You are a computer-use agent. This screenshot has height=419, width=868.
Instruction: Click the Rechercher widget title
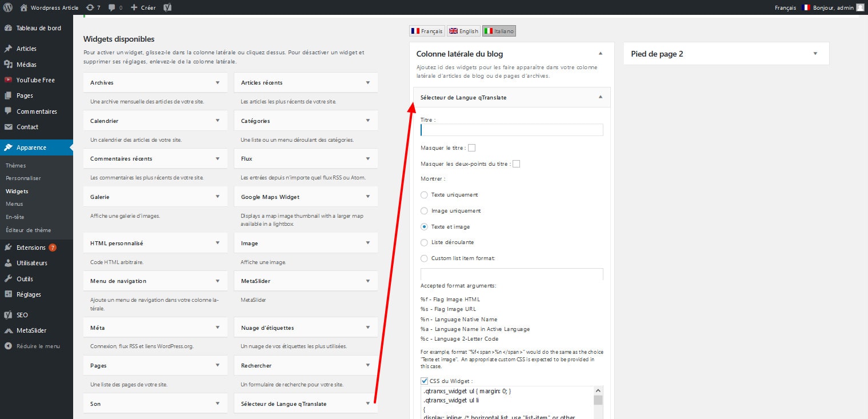[256, 365]
